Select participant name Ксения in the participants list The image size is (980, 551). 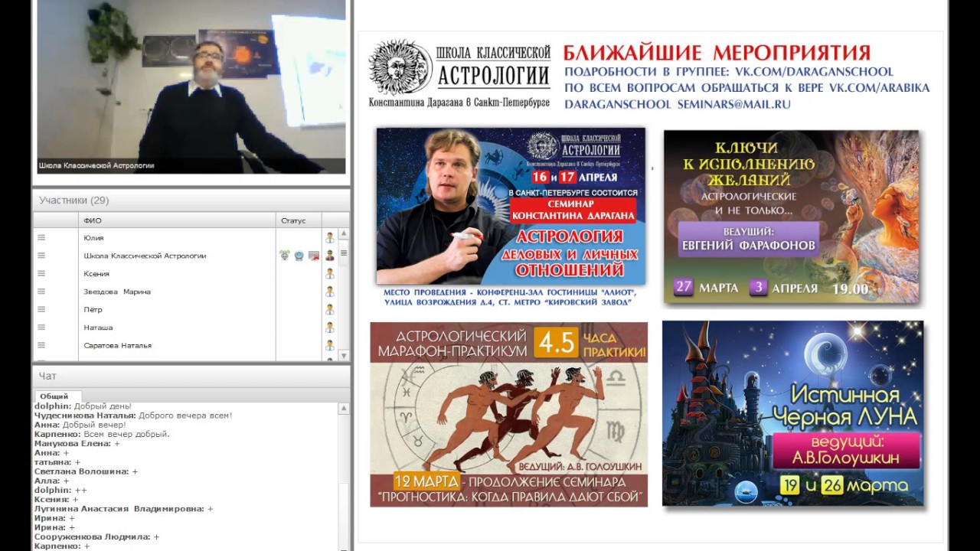(96, 274)
